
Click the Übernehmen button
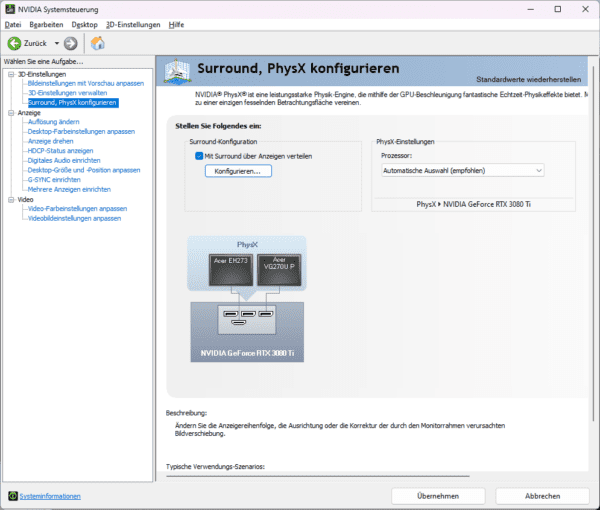point(438,496)
